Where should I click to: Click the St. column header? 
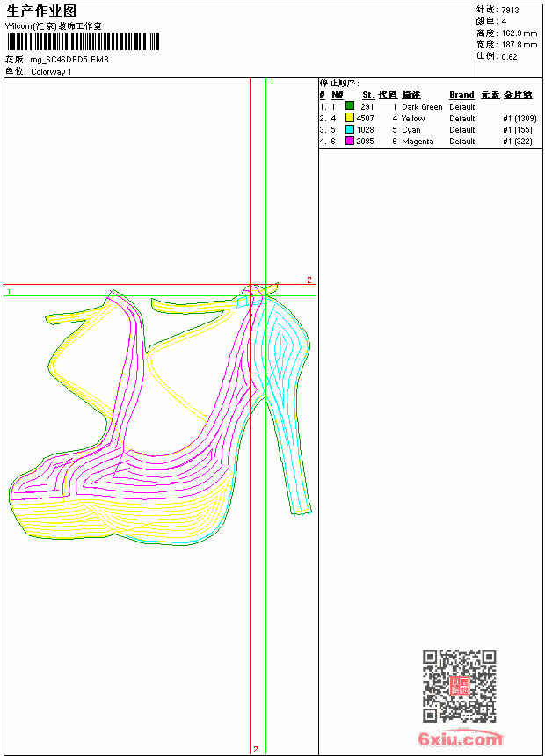click(368, 95)
